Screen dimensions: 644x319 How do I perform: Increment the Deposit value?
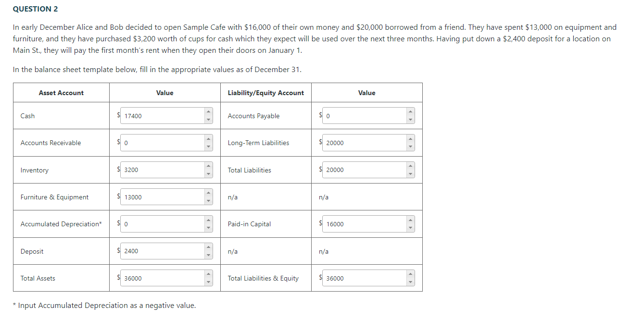[207, 247]
